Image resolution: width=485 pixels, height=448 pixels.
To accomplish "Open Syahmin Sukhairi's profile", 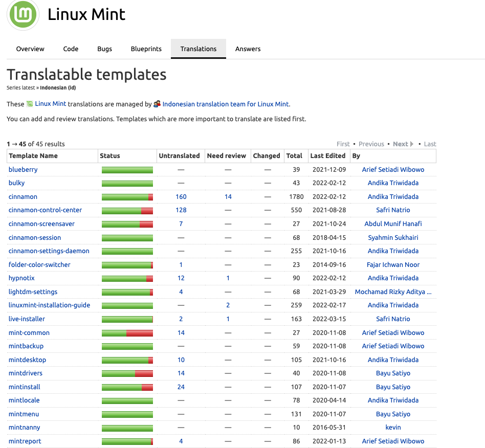I will (x=393, y=237).
